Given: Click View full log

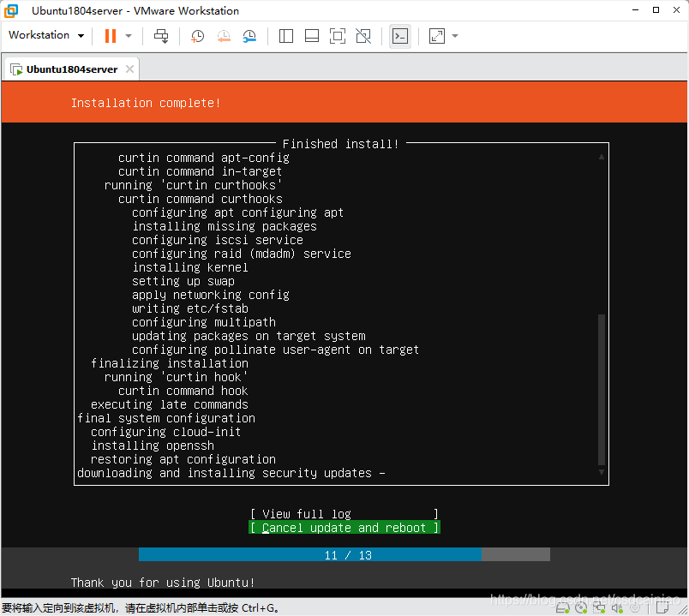Looking at the screenshot, I should (344, 514).
